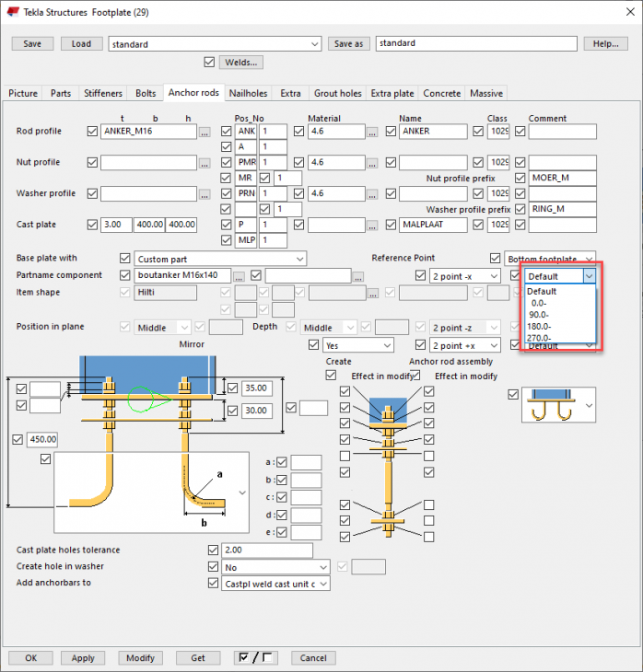
Task: Click the Welds... button
Action: pyautogui.click(x=241, y=63)
